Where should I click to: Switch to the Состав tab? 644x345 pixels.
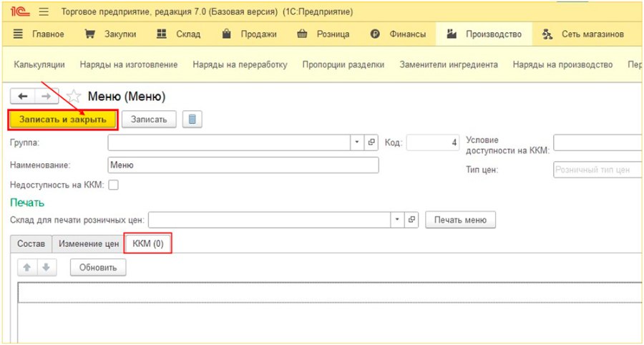[x=31, y=244]
